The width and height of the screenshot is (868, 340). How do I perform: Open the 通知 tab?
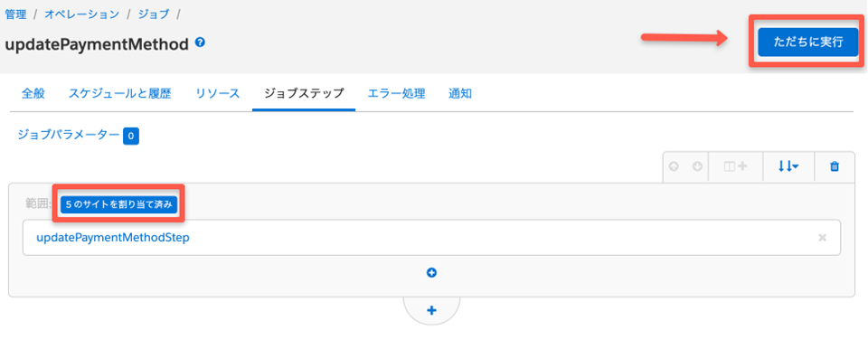pyautogui.click(x=460, y=93)
